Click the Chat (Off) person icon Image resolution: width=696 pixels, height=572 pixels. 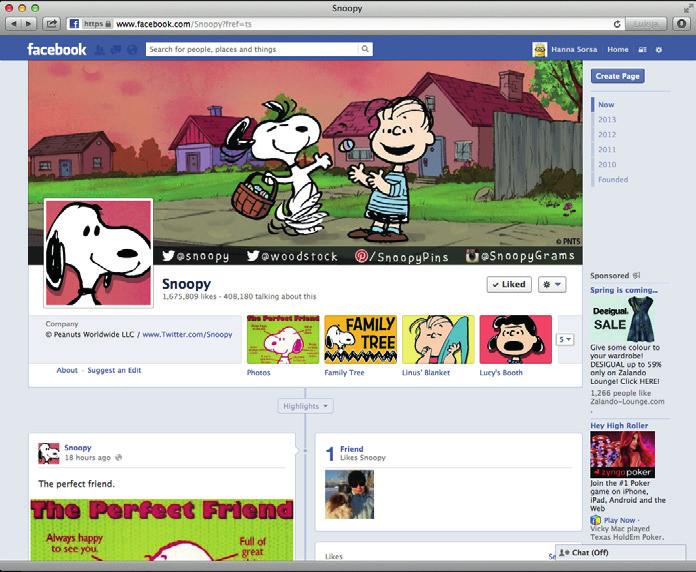[x=564, y=552]
